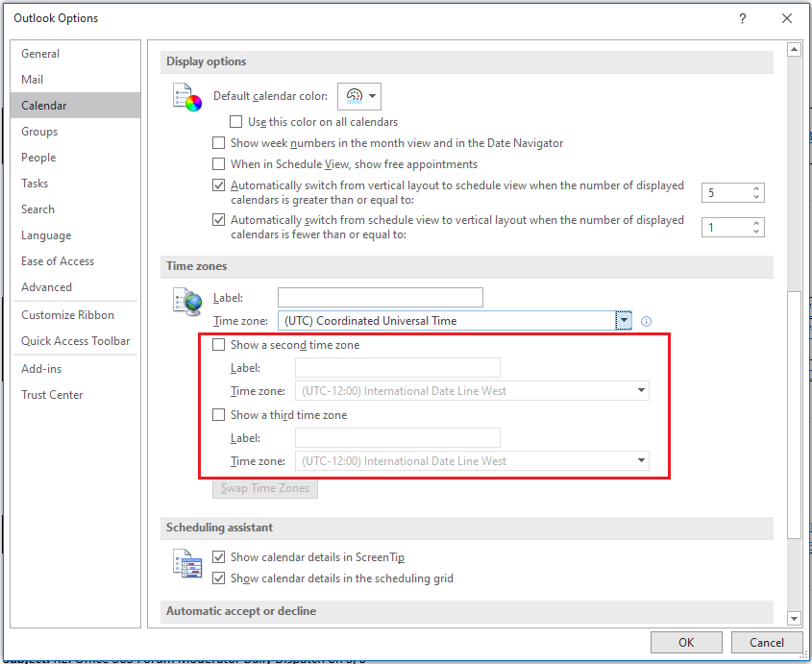Uncheck Show calendar details in ScreenTip
The height and width of the screenshot is (664, 812).
tap(218, 557)
